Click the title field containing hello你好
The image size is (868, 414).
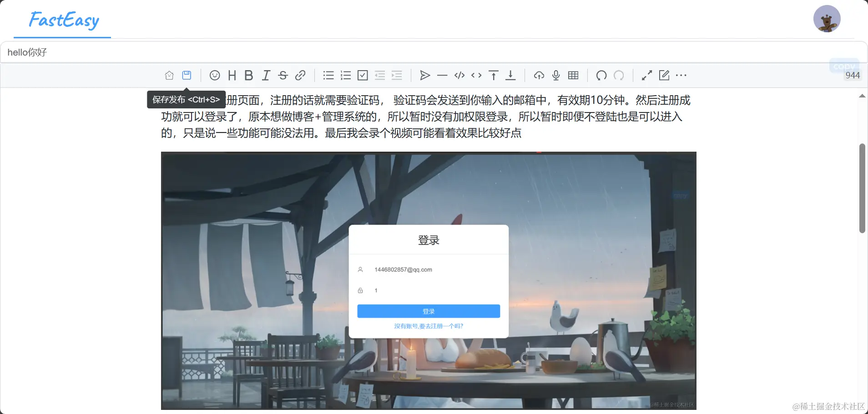pos(434,52)
